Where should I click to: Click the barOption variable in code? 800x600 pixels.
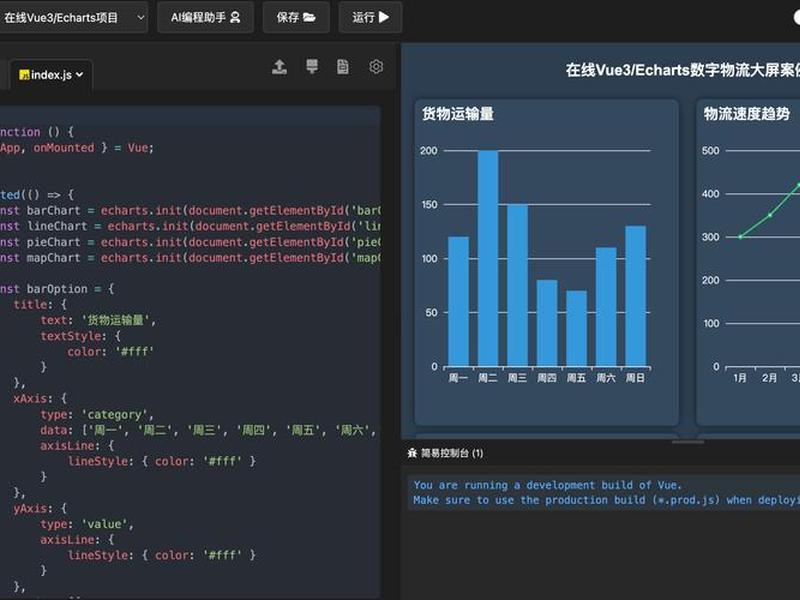(57, 289)
